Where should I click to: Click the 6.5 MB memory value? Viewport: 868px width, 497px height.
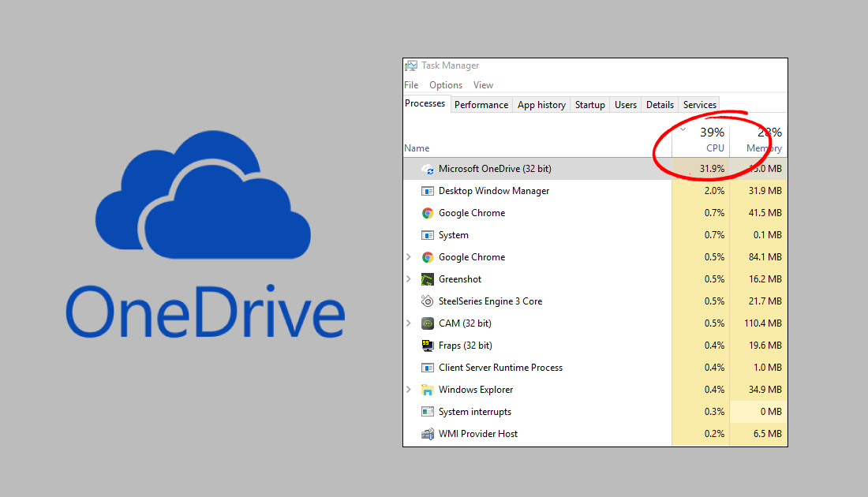click(x=767, y=434)
